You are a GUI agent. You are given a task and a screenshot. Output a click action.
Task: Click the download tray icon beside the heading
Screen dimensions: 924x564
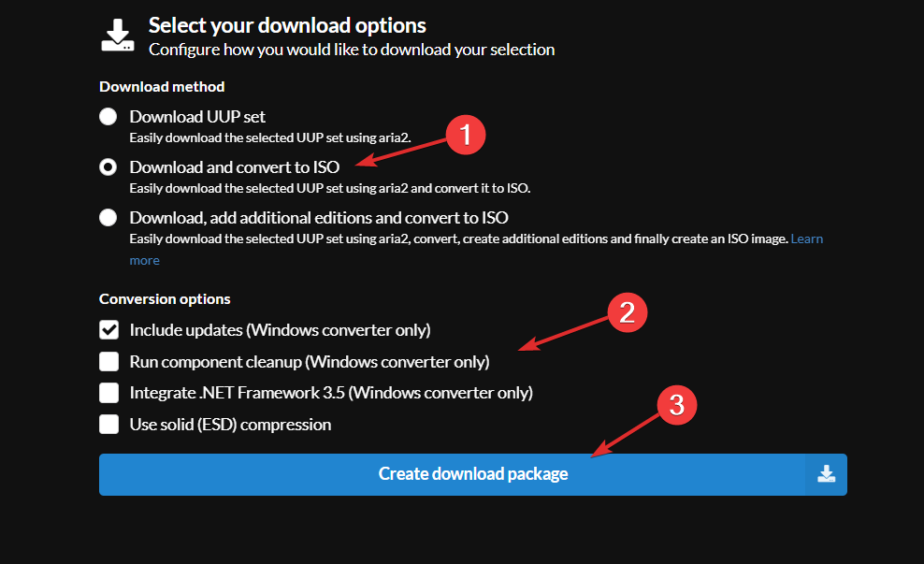click(118, 34)
